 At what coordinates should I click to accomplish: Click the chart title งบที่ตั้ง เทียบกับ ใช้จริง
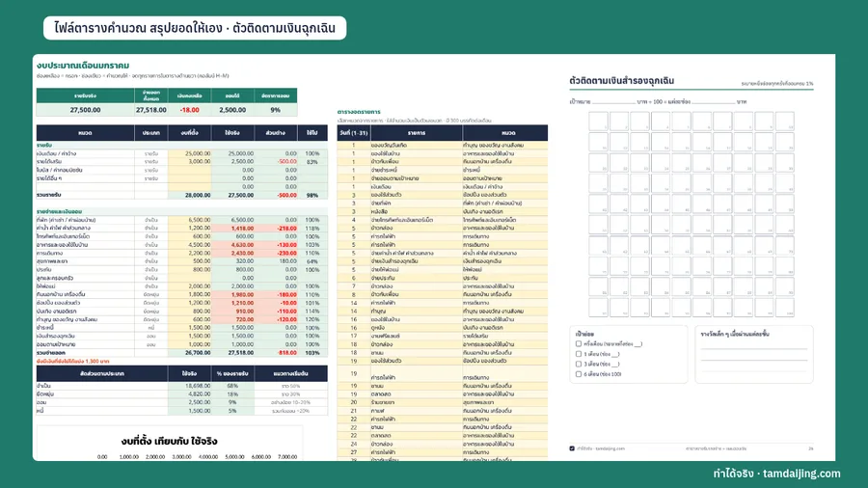click(x=170, y=442)
